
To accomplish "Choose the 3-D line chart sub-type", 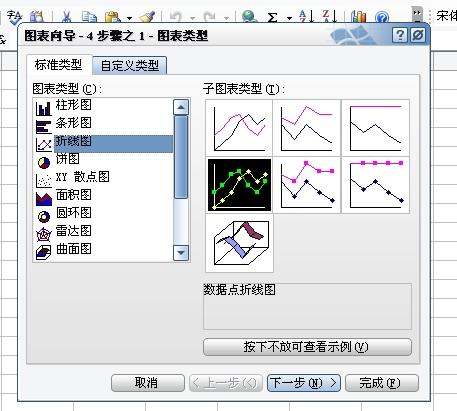I will 239,243.
